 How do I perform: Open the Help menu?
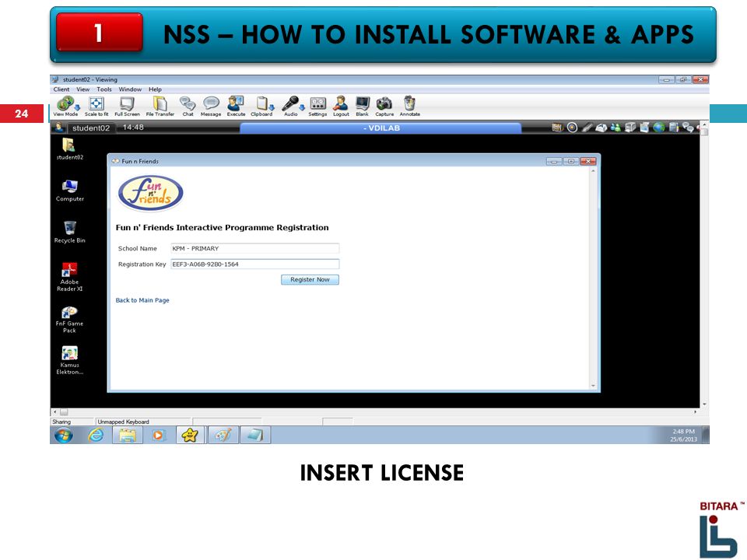pos(155,89)
